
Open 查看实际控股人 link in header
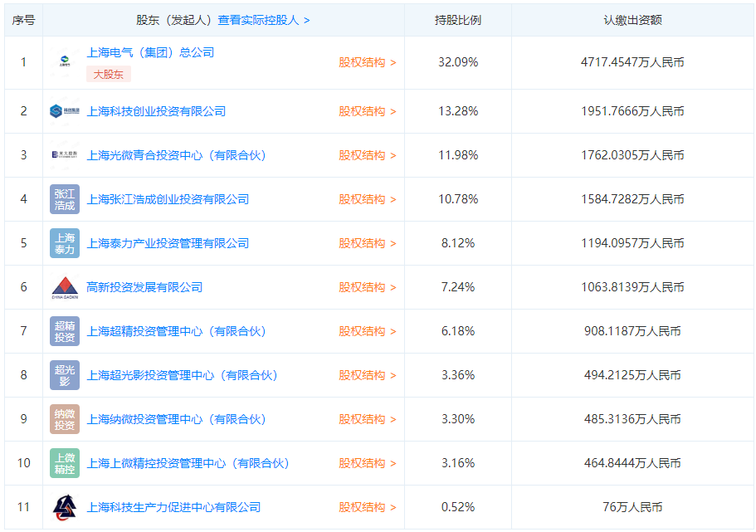(264, 20)
